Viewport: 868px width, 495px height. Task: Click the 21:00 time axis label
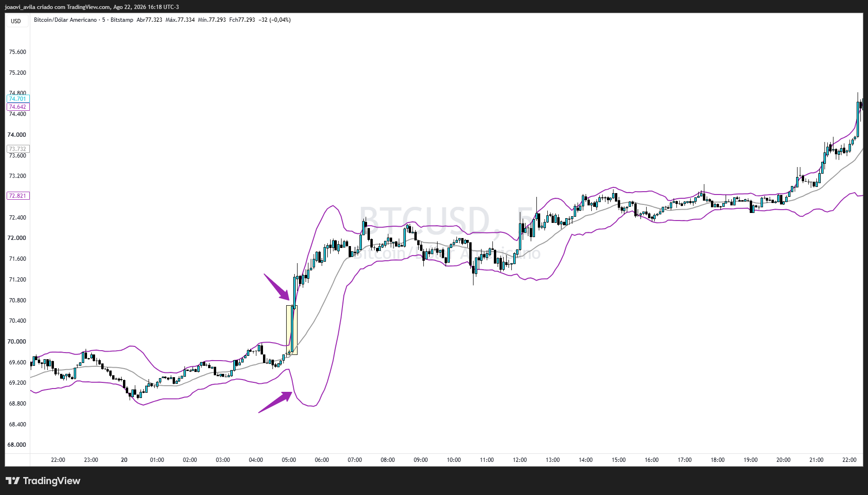click(x=816, y=460)
